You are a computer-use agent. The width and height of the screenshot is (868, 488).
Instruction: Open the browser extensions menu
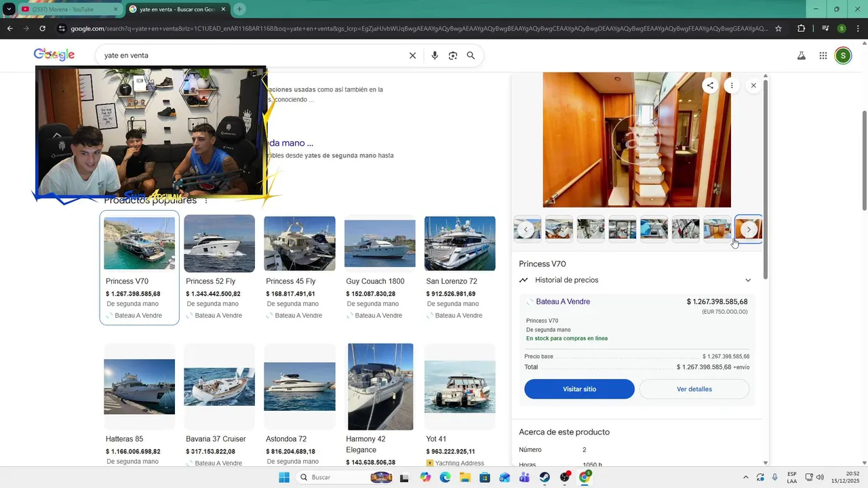pos(801,28)
